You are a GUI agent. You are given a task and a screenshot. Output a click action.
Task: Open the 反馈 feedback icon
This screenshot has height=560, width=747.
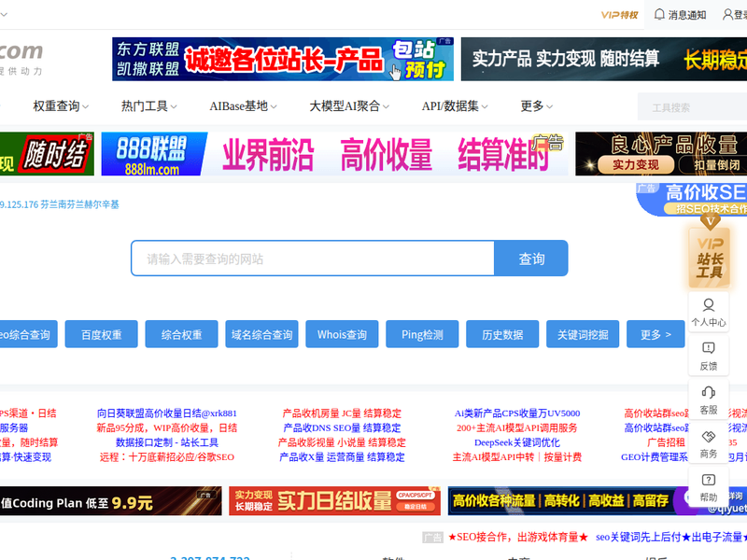pyautogui.click(x=709, y=356)
